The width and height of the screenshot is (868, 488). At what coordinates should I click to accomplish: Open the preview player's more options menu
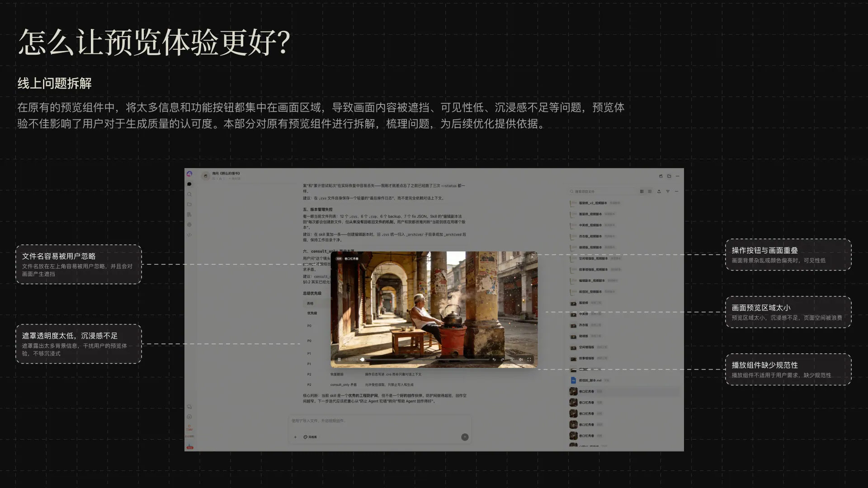click(x=522, y=258)
